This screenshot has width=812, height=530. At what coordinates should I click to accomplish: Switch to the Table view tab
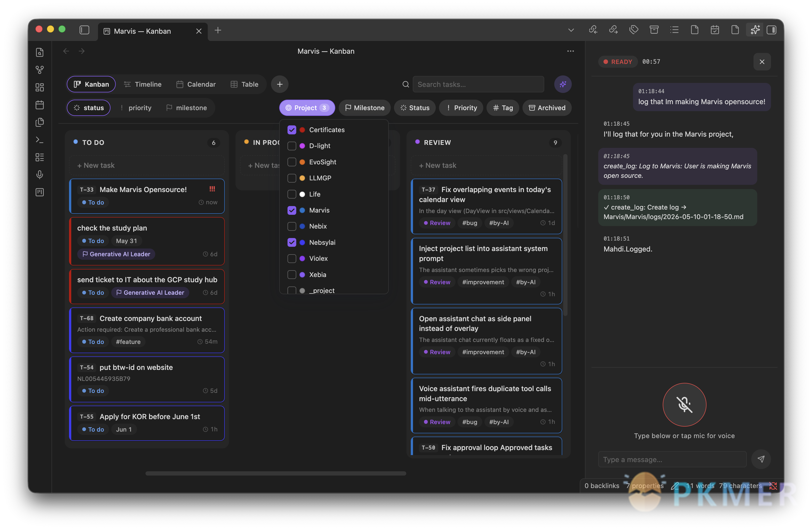(x=244, y=84)
